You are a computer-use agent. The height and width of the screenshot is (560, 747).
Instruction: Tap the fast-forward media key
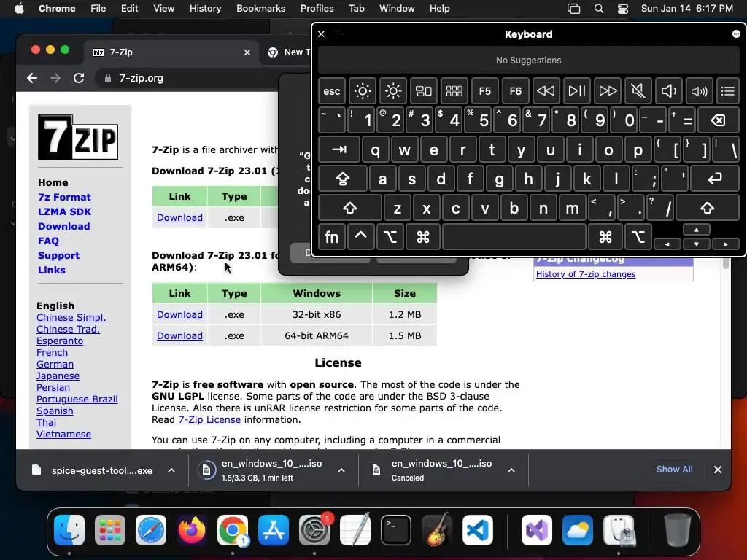[x=608, y=91]
